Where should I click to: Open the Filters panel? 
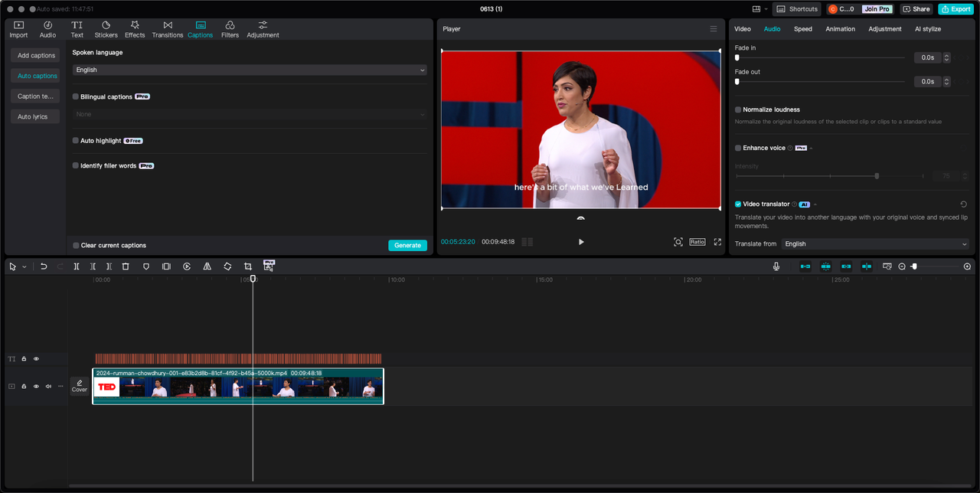pyautogui.click(x=230, y=29)
